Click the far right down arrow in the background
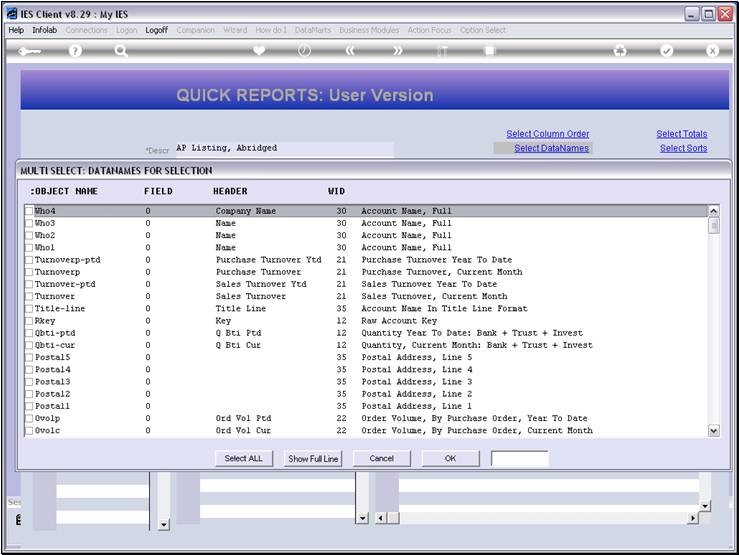The image size is (739, 555). coord(705,506)
